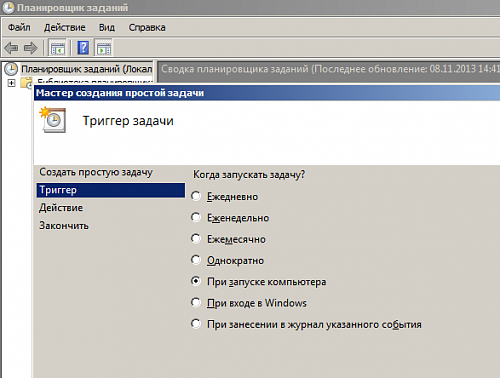Go to the Закончить wizard step
The height and width of the screenshot is (378, 500).
point(64,226)
